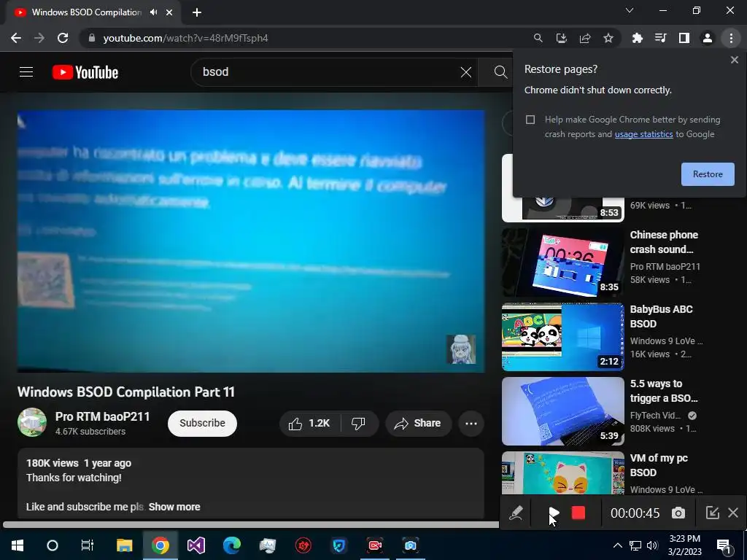Click the recorder's open-in-window icon
Image resolution: width=747 pixels, height=560 pixels.
[x=712, y=513]
